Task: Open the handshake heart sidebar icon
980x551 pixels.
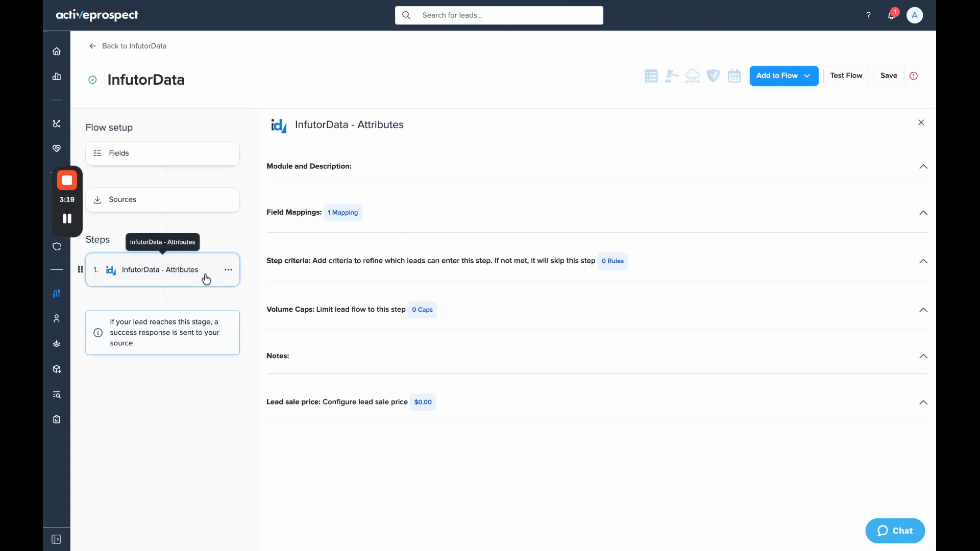Action: [57, 148]
